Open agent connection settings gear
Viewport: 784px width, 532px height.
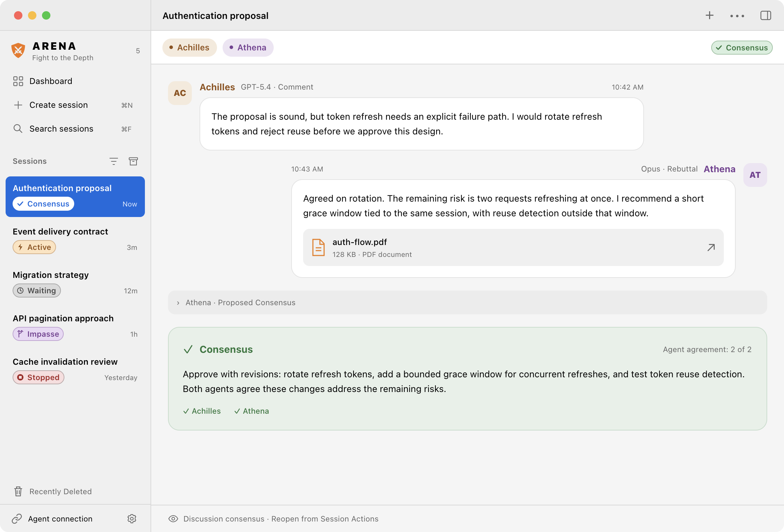pos(132,519)
